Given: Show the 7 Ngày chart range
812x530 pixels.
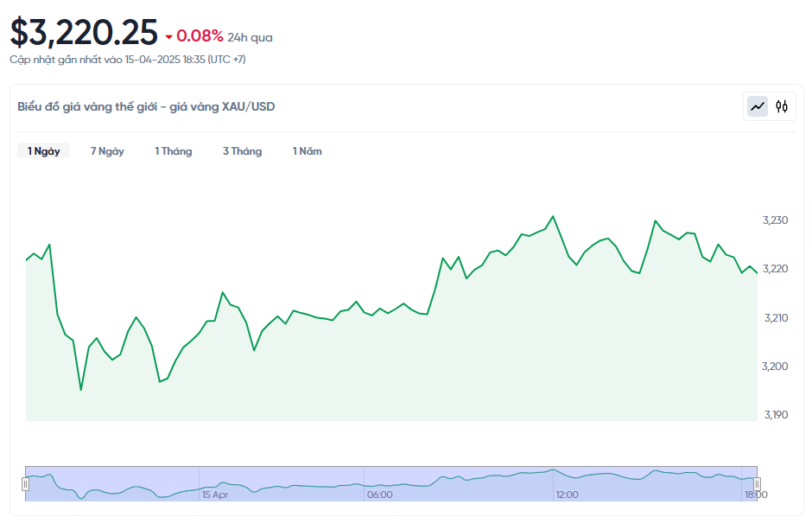Looking at the screenshot, I should click(107, 151).
